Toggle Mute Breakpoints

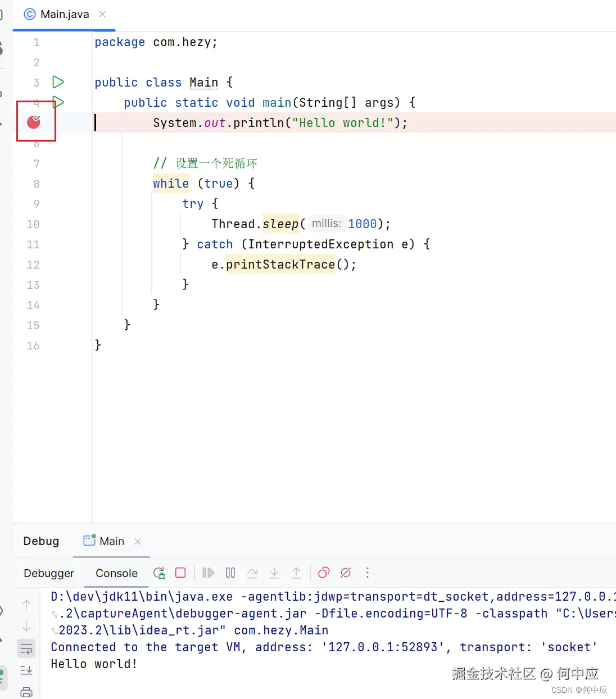346,573
